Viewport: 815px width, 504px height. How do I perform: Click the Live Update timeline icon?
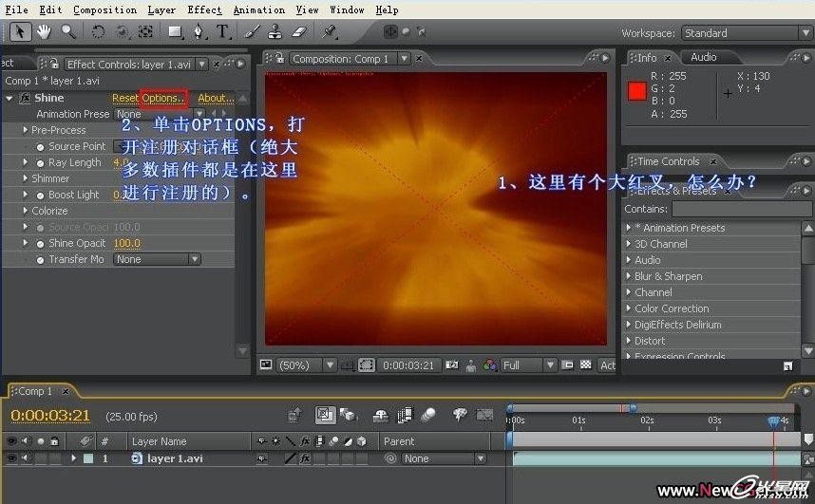point(325,415)
